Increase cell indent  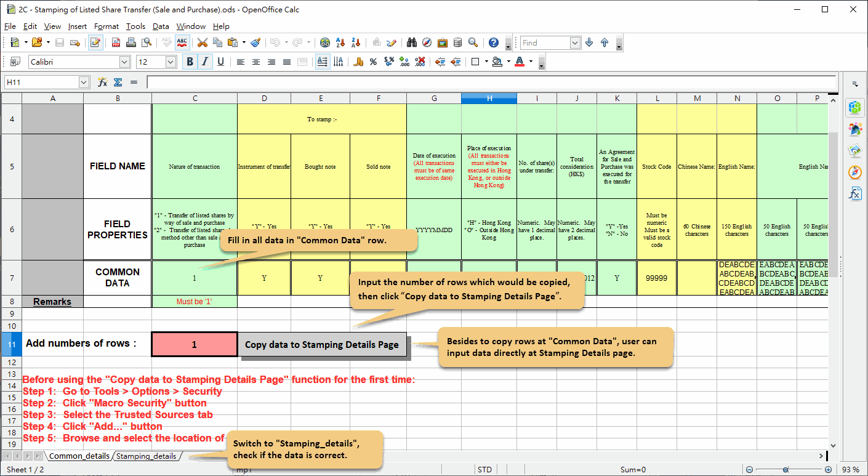point(456,62)
